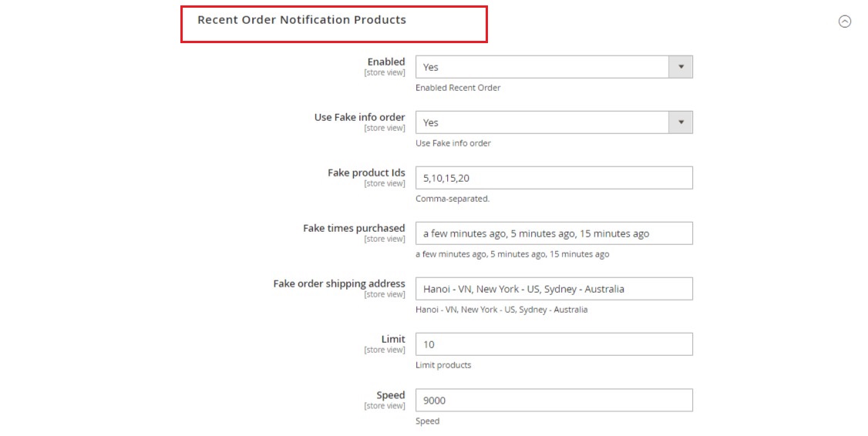Click into the Fake times purchased field
This screenshot has height=436, width=868.
[x=553, y=233]
